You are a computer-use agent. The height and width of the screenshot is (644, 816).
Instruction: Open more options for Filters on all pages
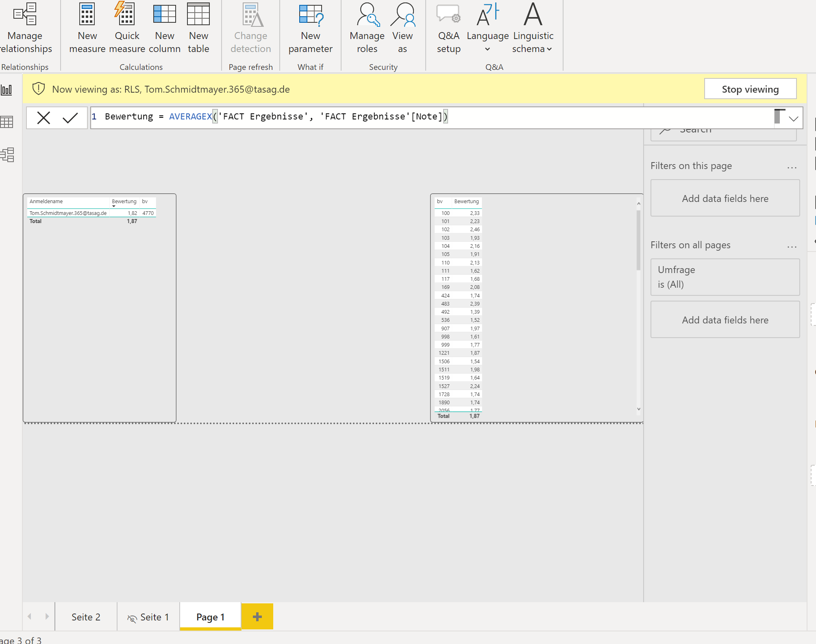[792, 247]
